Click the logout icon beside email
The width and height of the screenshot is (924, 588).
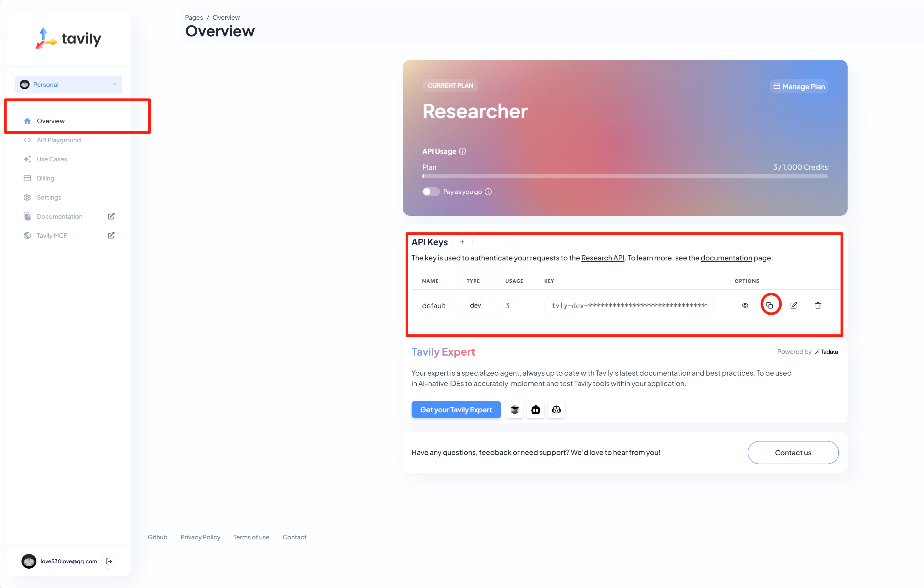coord(109,561)
